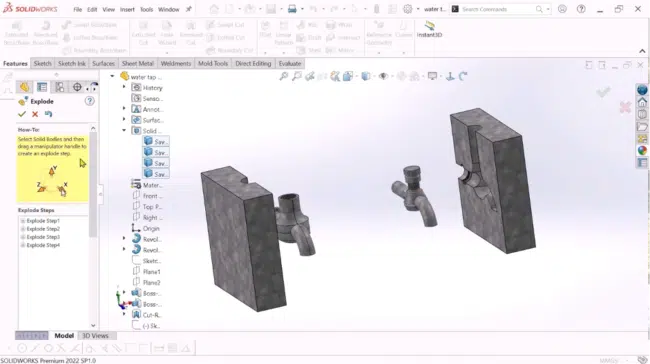Viewport: 650px width, 364px height.
Task: Click the confirmation corner checkmark in the viewport
Action: click(x=603, y=92)
